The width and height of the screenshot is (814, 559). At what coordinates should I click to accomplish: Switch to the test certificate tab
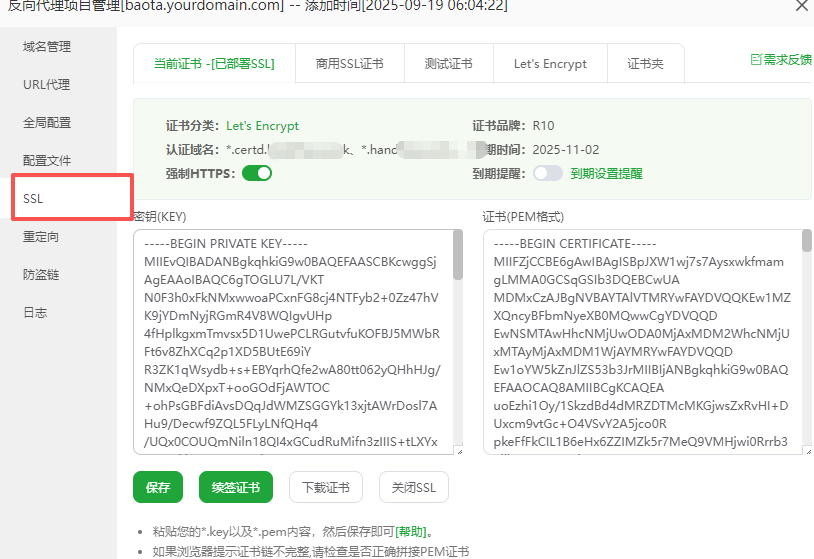[448, 64]
